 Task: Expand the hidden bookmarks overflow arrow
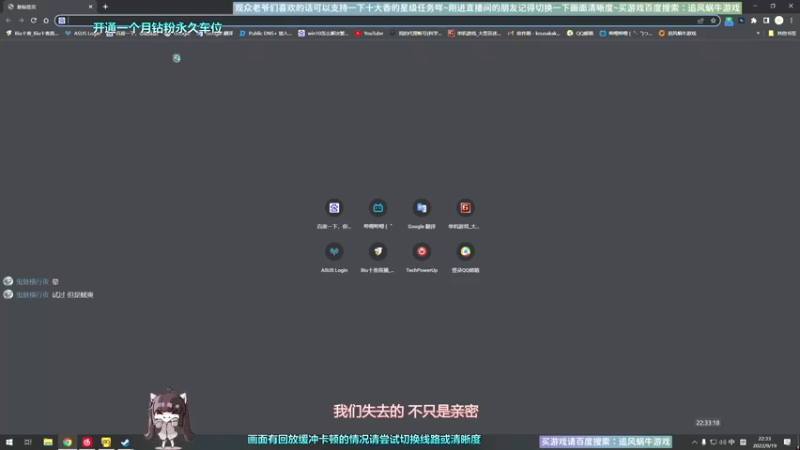tap(758, 33)
